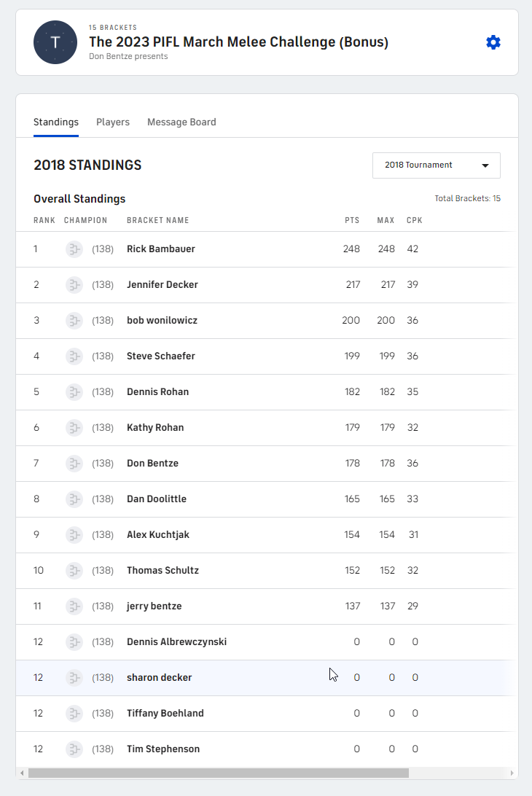532x796 pixels.
Task: Select the Standings tab
Action: [x=56, y=122]
